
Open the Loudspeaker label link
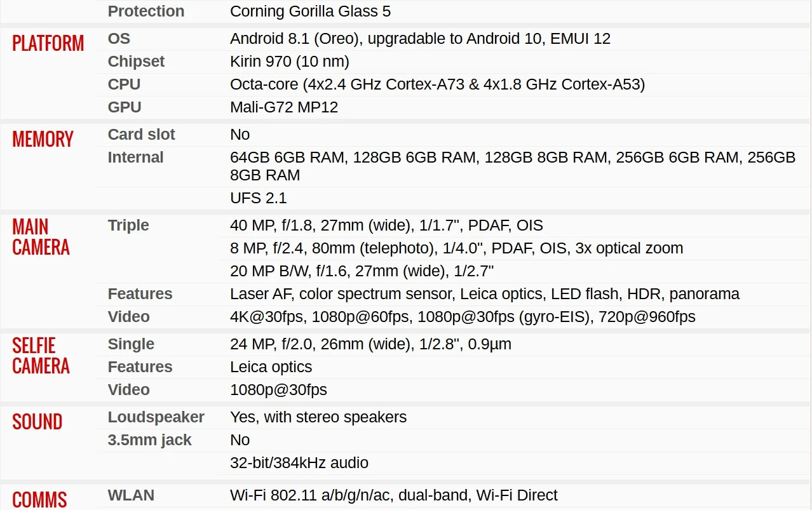tap(156, 417)
